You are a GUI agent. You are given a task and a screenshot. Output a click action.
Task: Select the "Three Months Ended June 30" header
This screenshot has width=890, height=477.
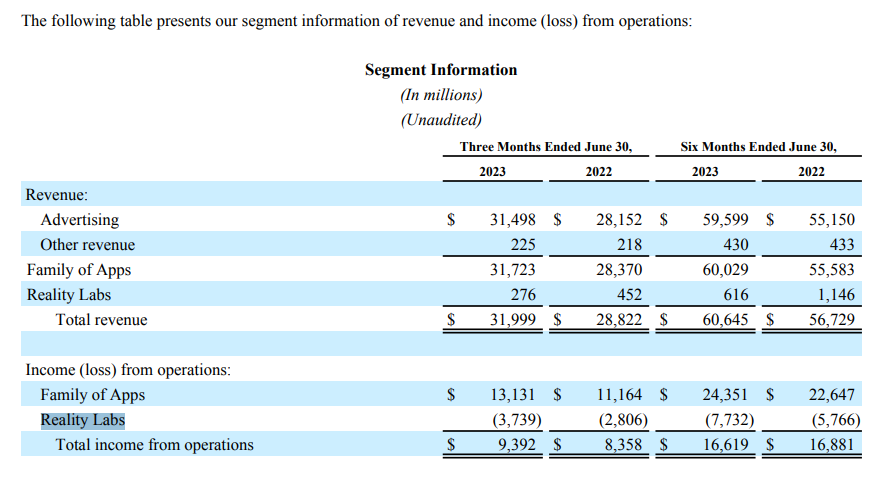pos(545,146)
